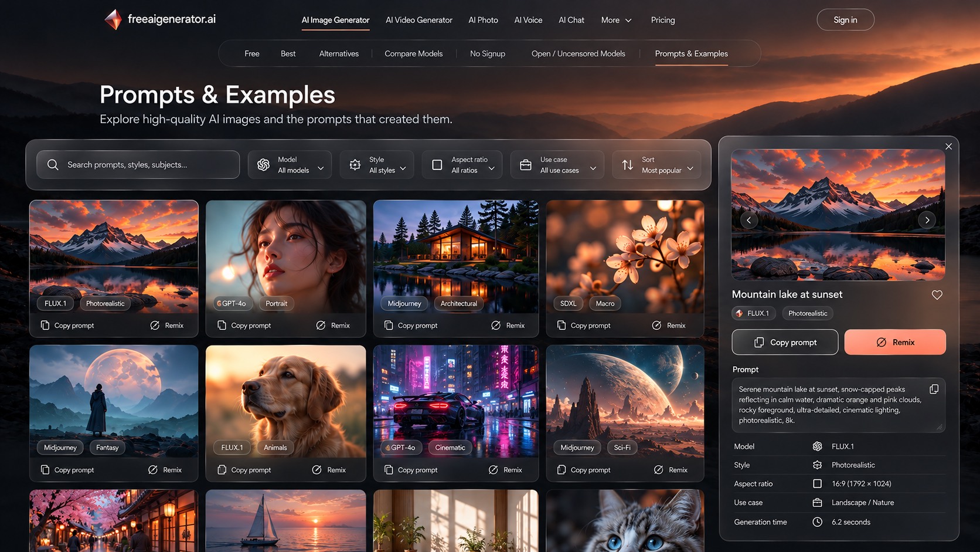
Task: Focus the Search prompts input field
Action: point(138,165)
